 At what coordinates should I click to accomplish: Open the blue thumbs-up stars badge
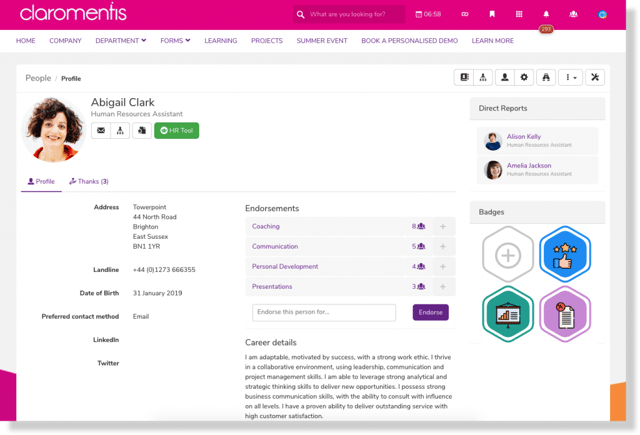pos(565,255)
